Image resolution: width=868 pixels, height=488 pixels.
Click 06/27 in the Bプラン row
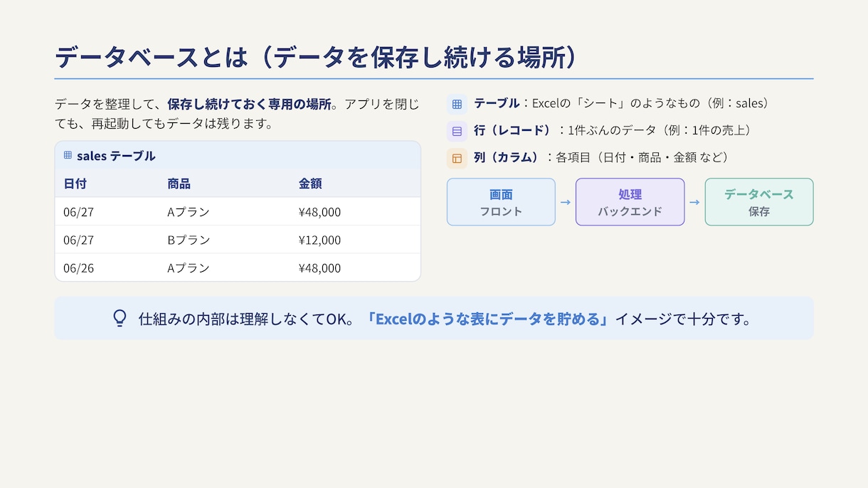tap(78, 240)
